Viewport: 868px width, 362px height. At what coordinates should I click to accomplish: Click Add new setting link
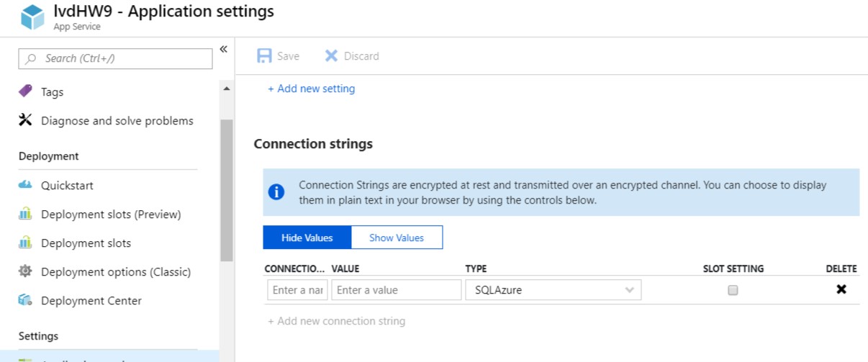(312, 89)
